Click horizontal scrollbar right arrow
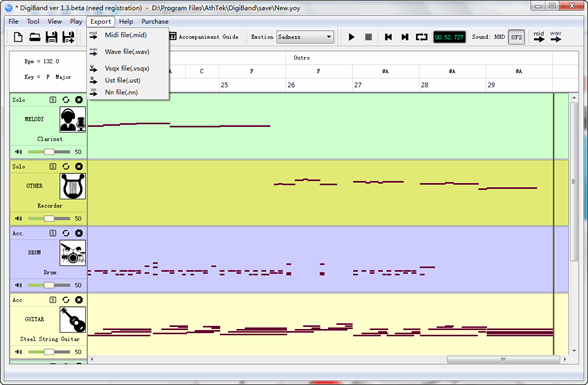The width and height of the screenshot is (588, 385). [x=565, y=359]
